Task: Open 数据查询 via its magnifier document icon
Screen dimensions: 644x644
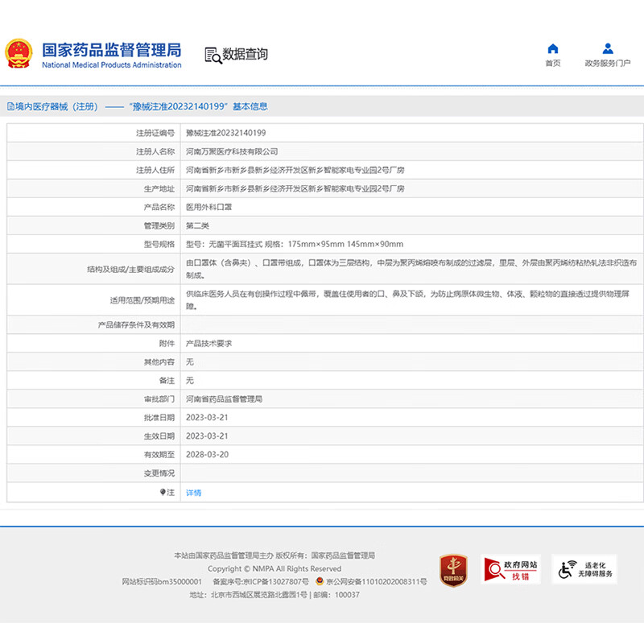Action: click(x=211, y=54)
